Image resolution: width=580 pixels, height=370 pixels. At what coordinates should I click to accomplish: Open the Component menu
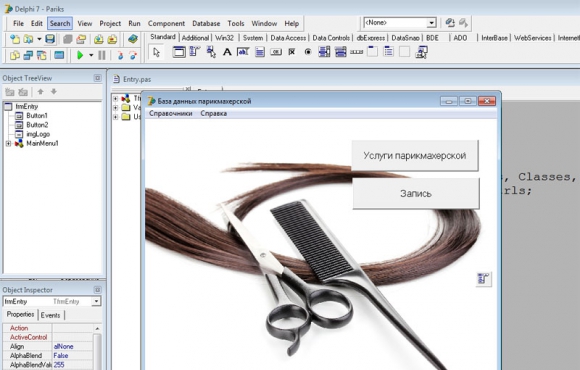click(166, 23)
